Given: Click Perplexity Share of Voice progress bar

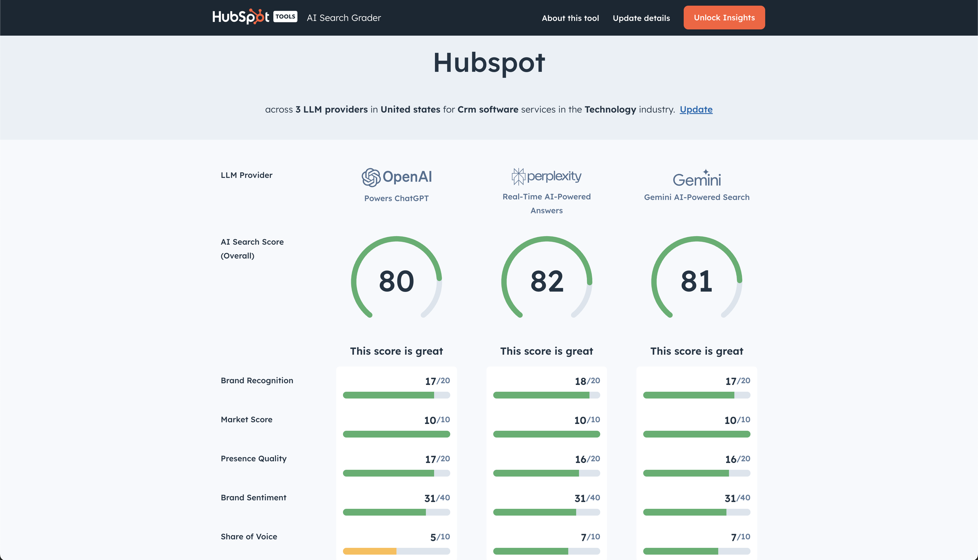Looking at the screenshot, I should tap(546, 551).
